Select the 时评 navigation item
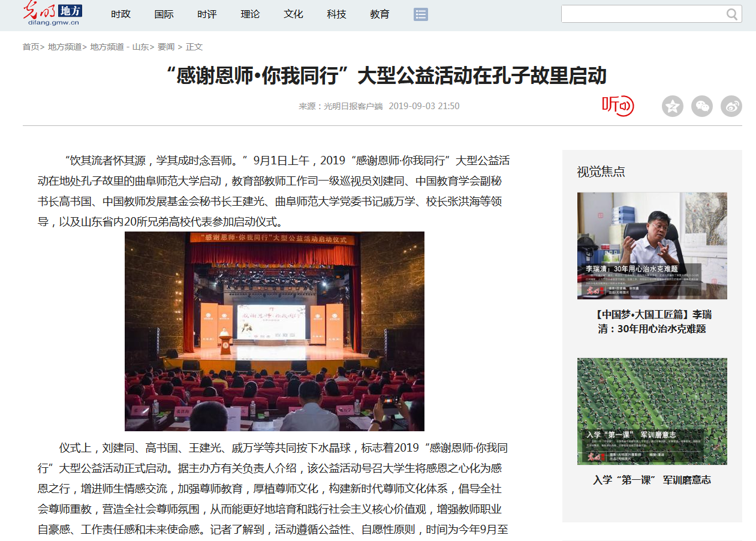This screenshot has height=541, width=756. 207,14
